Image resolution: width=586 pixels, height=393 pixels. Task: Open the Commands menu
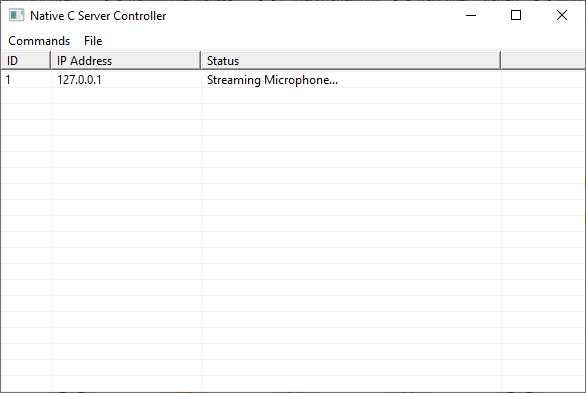pos(39,41)
